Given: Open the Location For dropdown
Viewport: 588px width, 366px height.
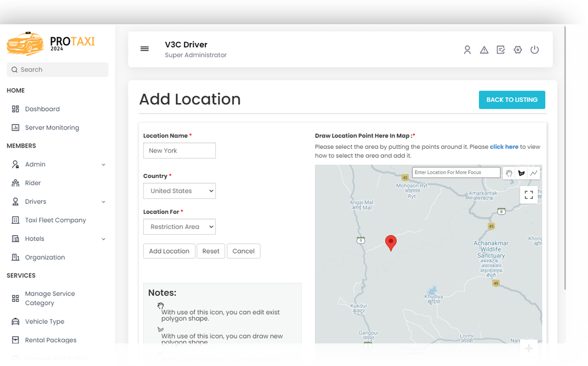Looking at the screenshot, I should (x=179, y=227).
